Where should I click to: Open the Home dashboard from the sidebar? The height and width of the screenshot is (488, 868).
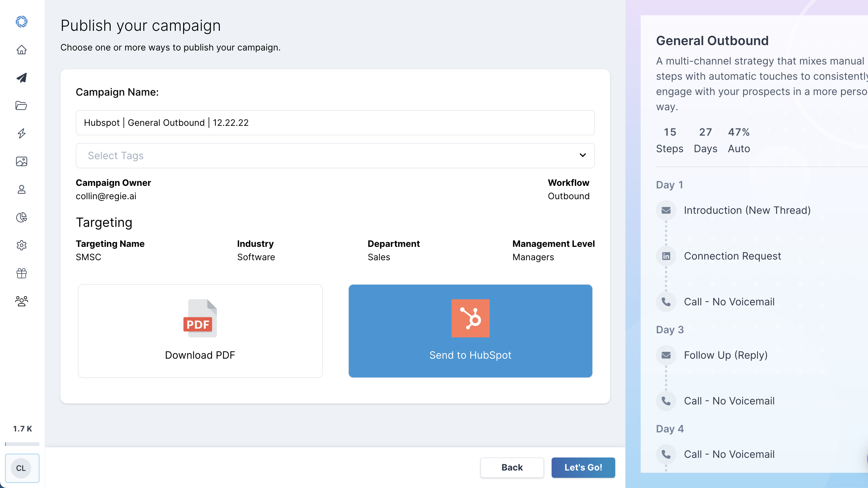[x=22, y=50]
